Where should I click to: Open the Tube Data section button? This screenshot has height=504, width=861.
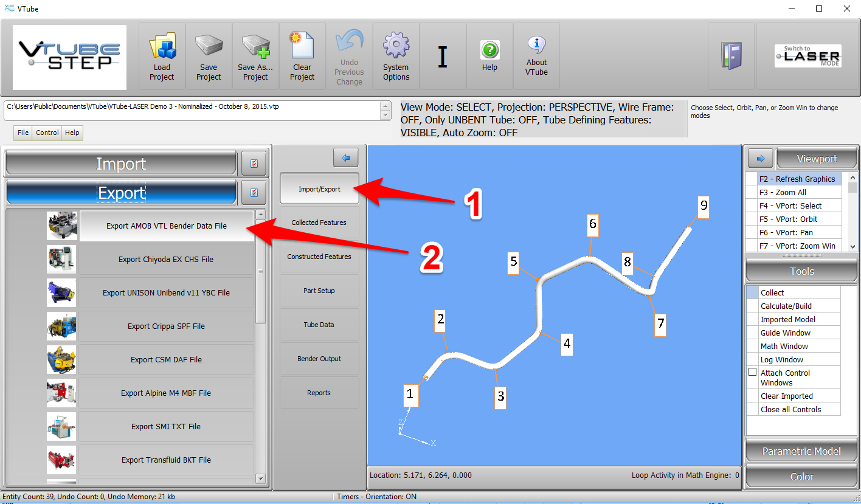319,325
